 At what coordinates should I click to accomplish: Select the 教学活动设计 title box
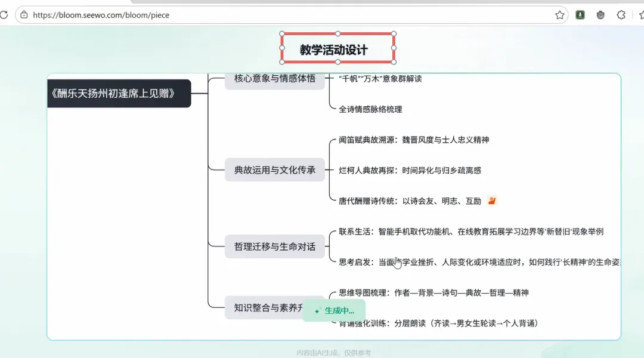click(338, 48)
